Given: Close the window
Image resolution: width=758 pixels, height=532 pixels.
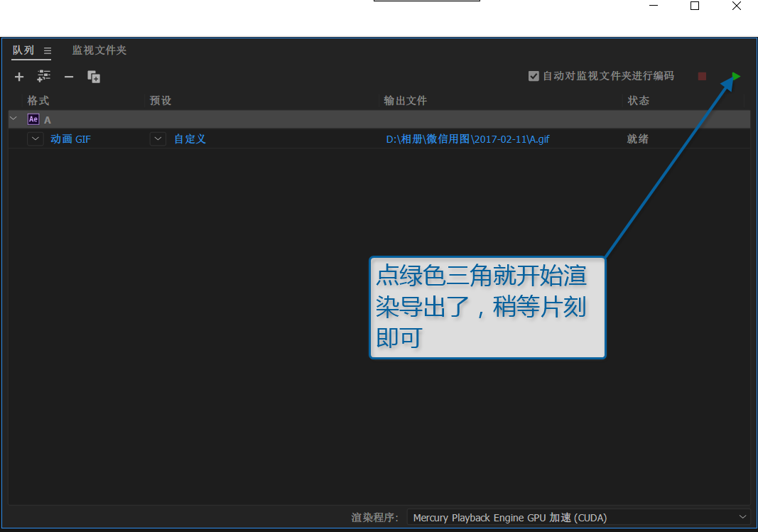Looking at the screenshot, I should [x=737, y=6].
